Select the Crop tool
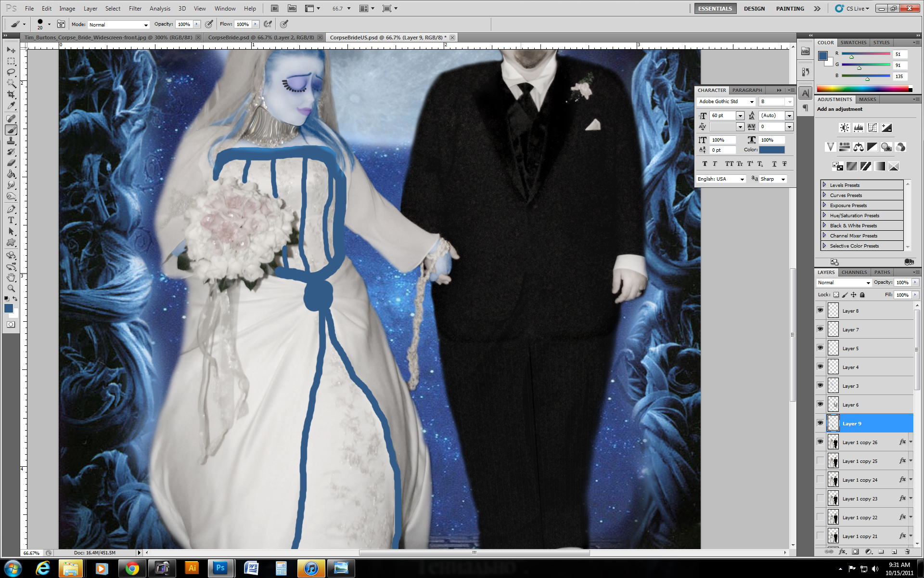Screen dimensions: 924x578 click(11, 95)
